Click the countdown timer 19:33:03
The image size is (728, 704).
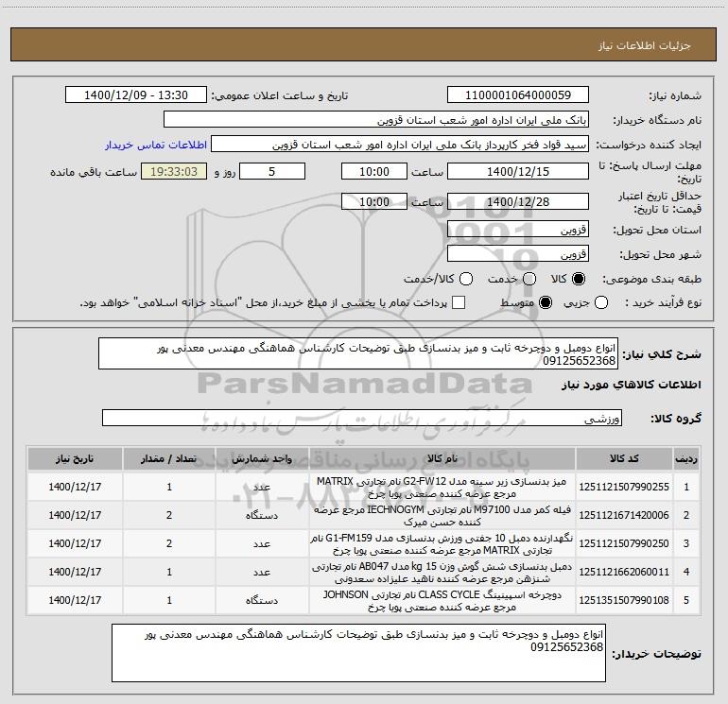(x=174, y=171)
